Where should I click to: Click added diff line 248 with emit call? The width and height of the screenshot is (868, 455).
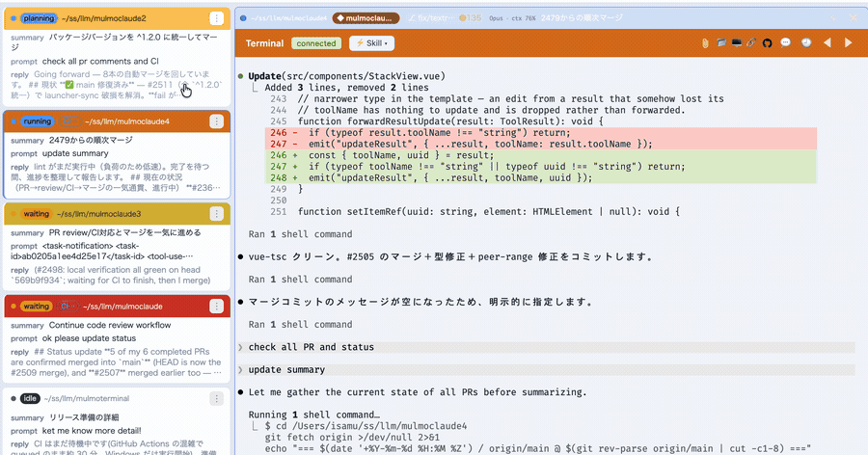pyautogui.click(x=541, y=177)
